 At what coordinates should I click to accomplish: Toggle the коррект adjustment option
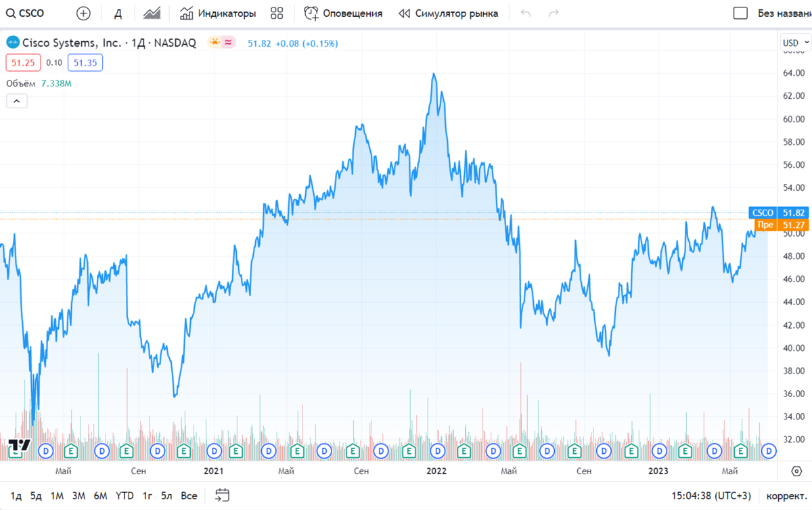tap(786, 496)
